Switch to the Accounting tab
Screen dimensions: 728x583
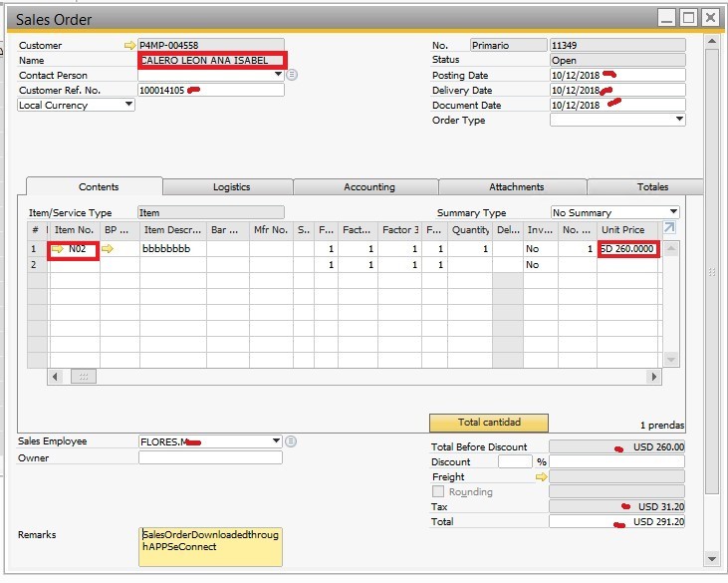368,187
